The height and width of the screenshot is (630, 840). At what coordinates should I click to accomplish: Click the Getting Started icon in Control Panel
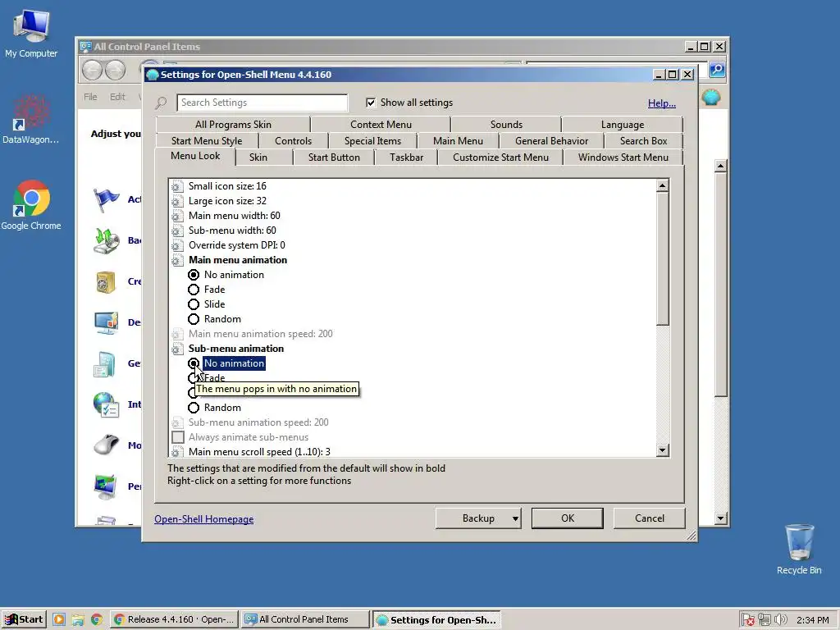(x=106, y=363)
